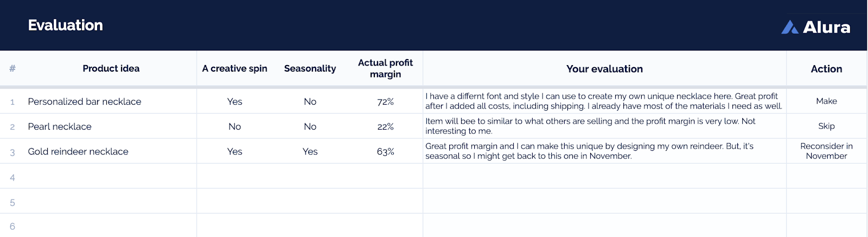The height and width of the screenshot is (237, 868).
Task: Click the Evaluation title
Action: point(65,25)
